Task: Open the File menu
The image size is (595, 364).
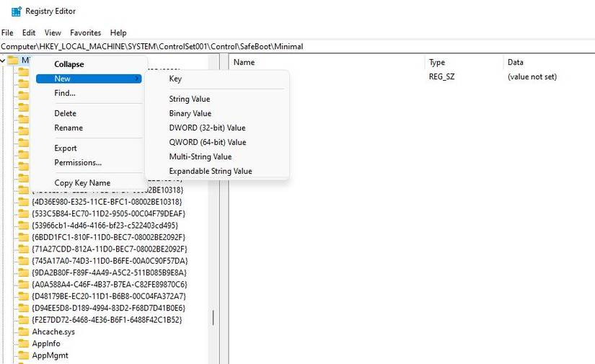Action: (7, 32)
